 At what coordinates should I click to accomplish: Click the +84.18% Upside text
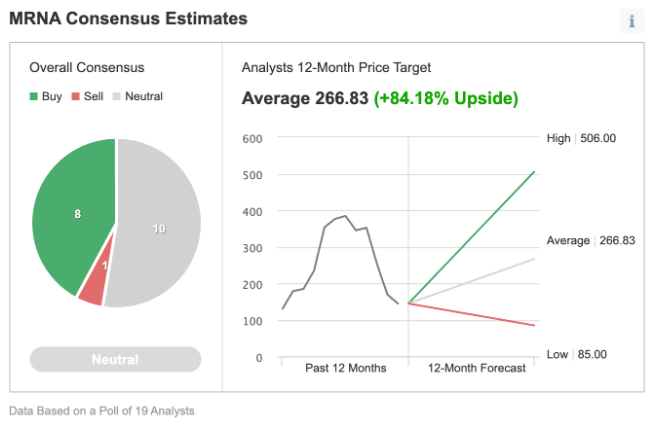[446, 98]
